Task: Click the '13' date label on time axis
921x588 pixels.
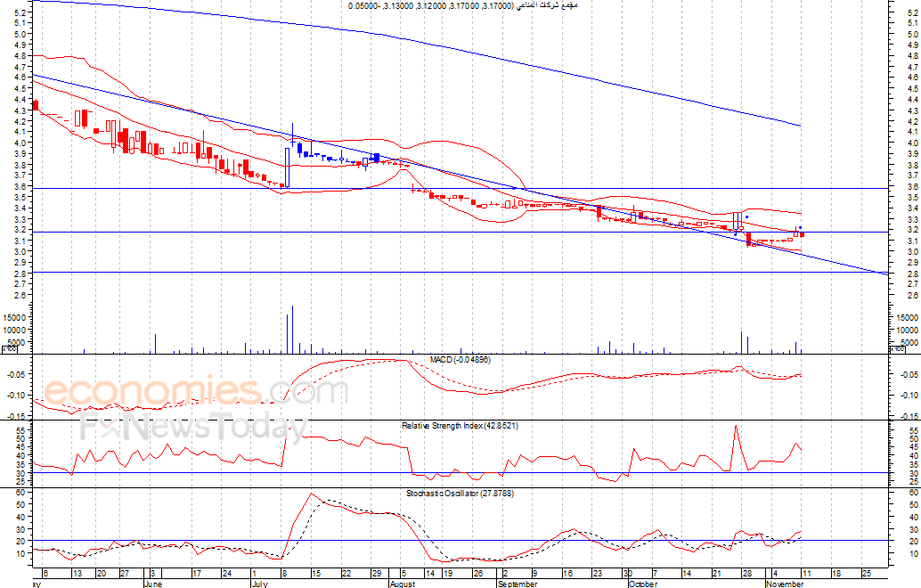Action: (78, 574)
